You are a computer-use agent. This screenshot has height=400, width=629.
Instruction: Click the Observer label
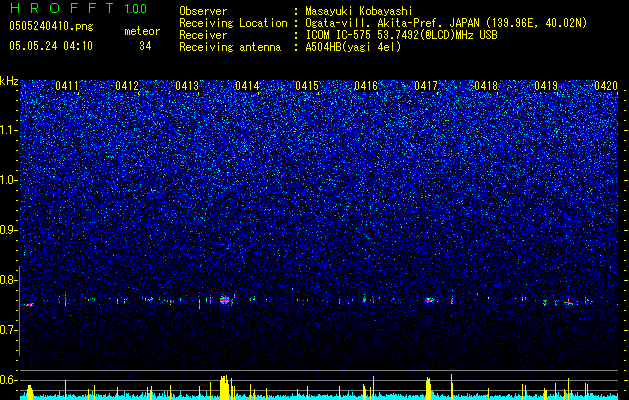[x=203, y=11]
